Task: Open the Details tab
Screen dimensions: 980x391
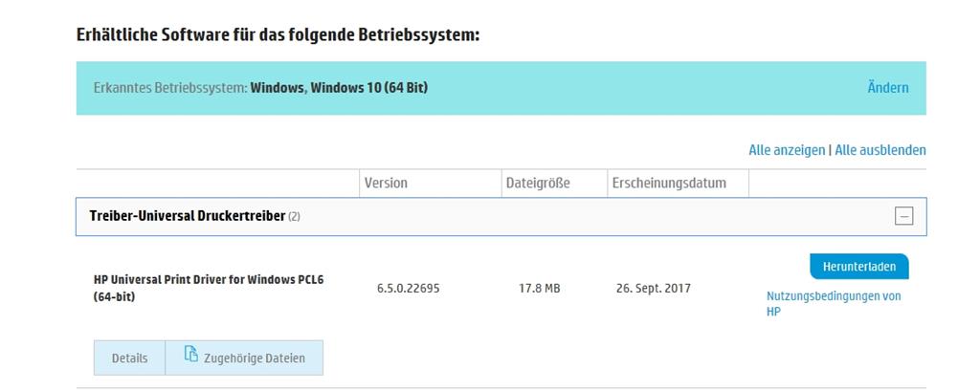Action: coord(129,358)
